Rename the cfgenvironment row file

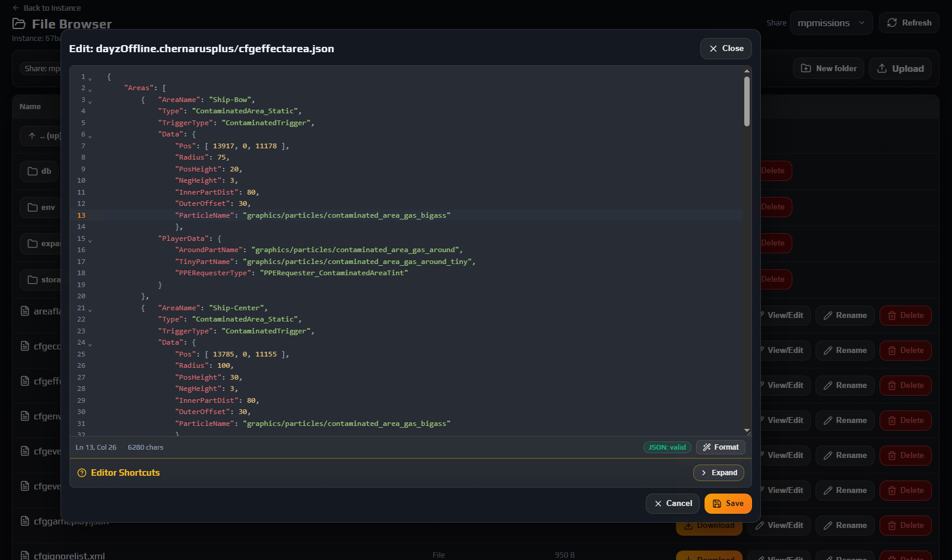click(x=845, y=421)
